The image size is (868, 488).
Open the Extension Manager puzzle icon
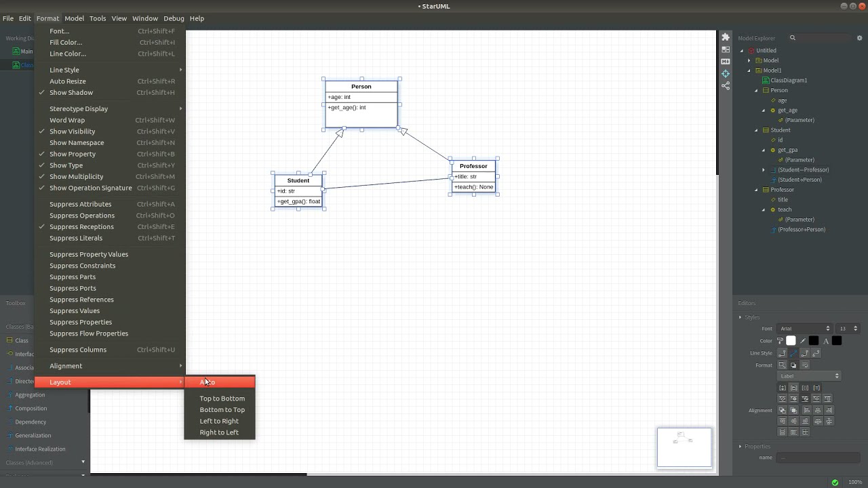[x=726, y=37]
